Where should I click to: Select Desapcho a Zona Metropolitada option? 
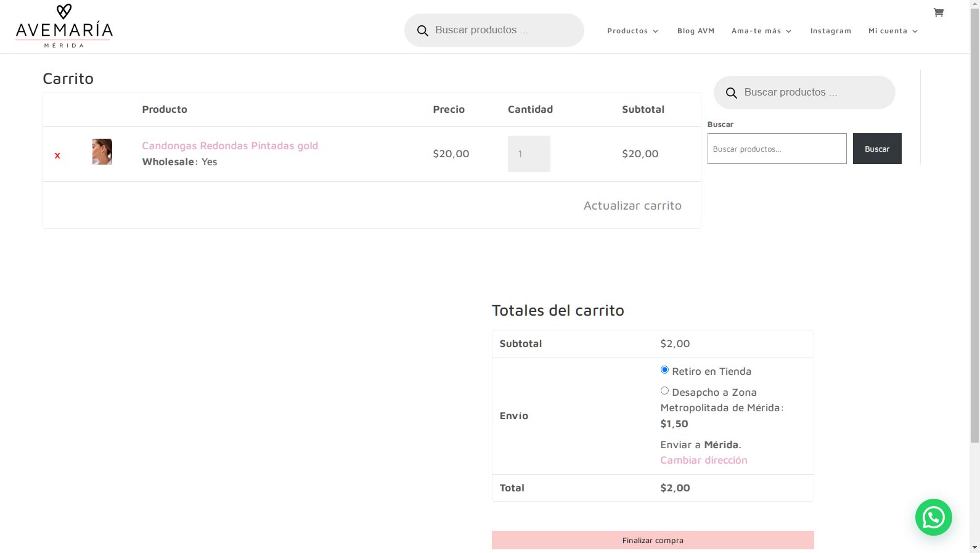(664, 391)
